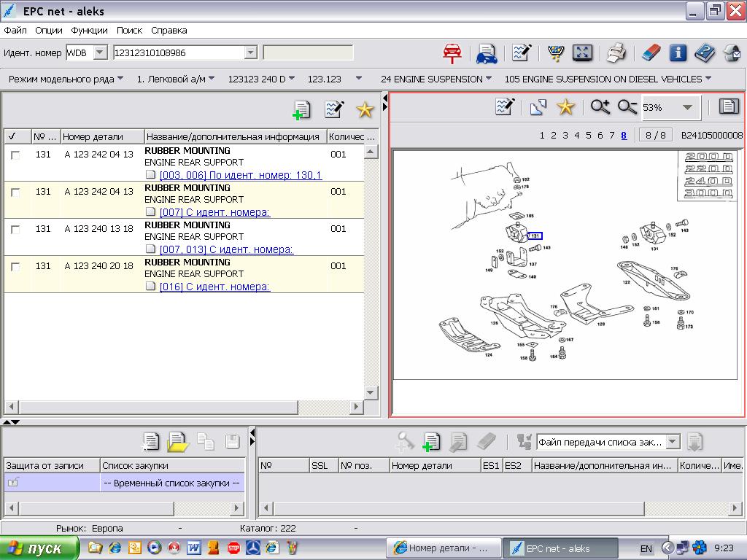Click the red car on lift icon
This screenshot has height=560, width=747.
453,53
